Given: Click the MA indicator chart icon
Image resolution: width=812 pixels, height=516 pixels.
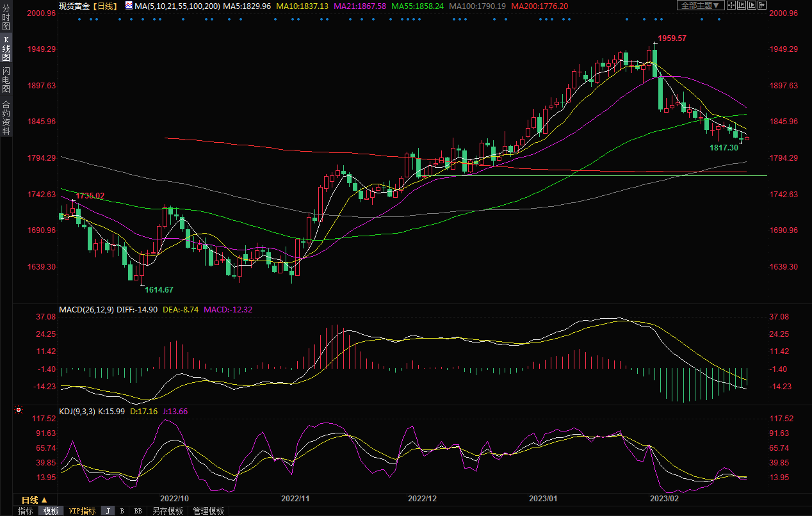Looking at the screenshot, I should point(129,6).
